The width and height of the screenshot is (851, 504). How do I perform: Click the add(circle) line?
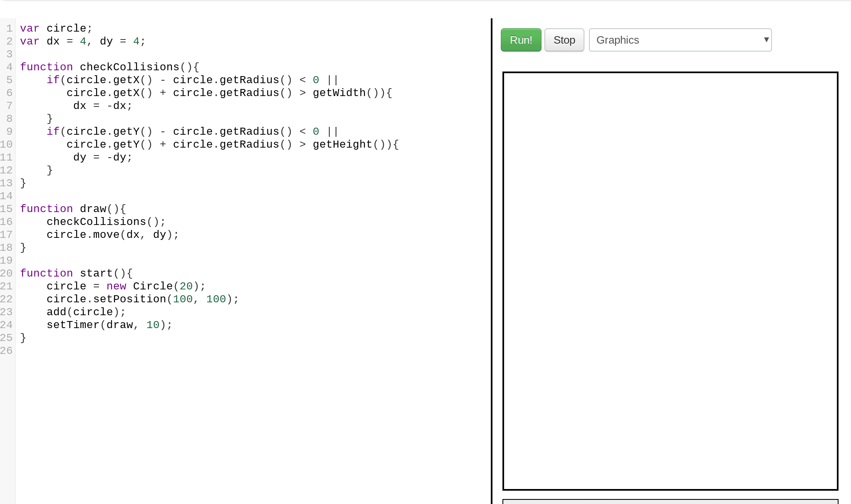click(86, 312)
